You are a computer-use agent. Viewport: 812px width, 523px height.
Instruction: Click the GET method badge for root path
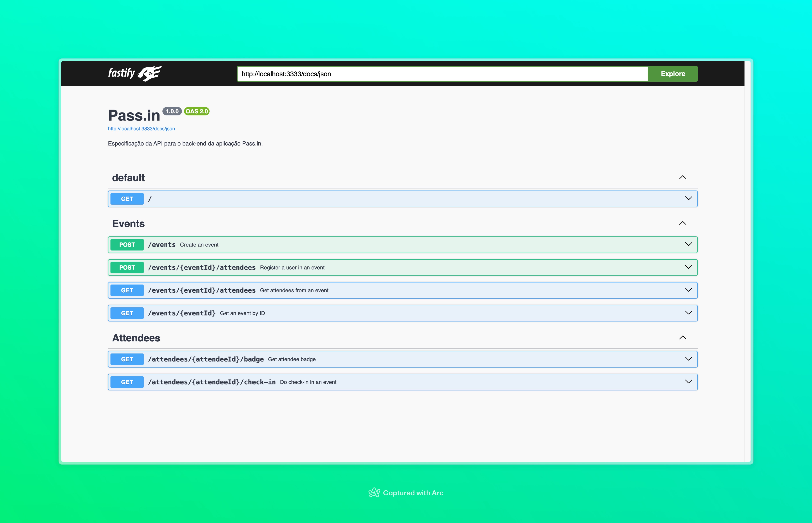tap(127, 199)
